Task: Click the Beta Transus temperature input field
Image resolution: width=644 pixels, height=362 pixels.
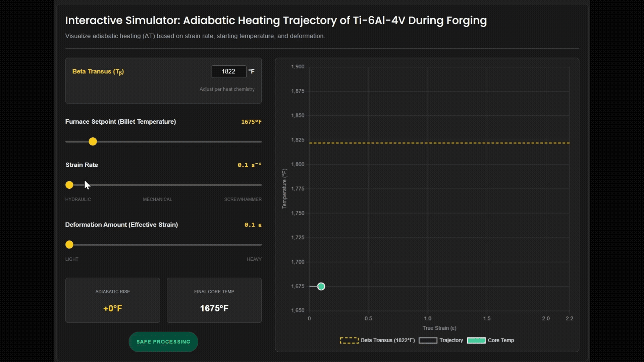Action: 228,71
